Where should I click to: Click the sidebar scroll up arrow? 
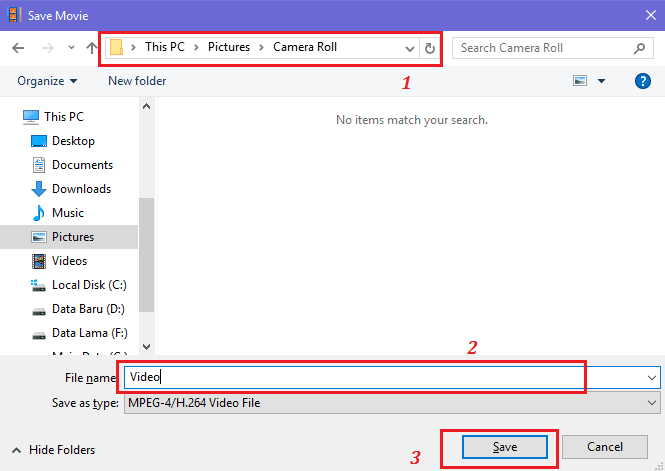point(146,106)
